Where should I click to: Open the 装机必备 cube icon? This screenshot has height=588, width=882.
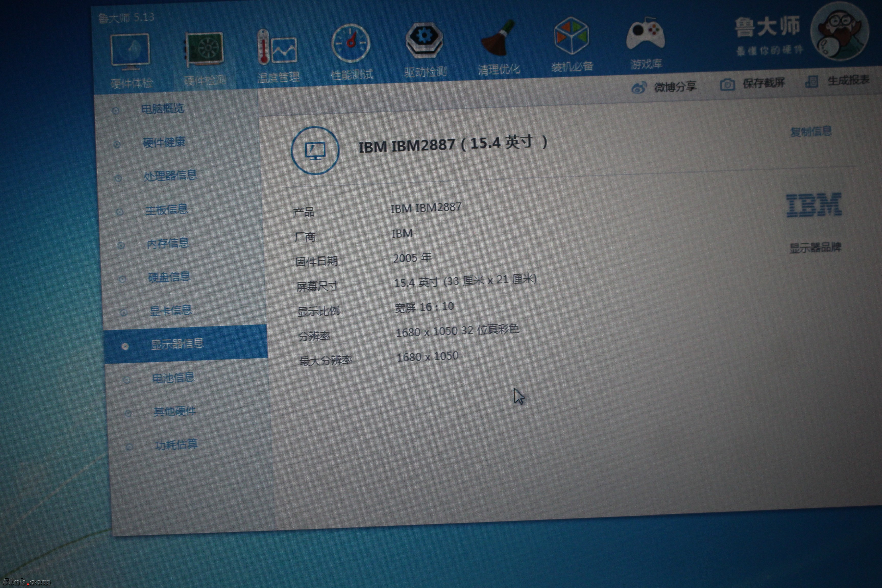[x=571, y=36]
